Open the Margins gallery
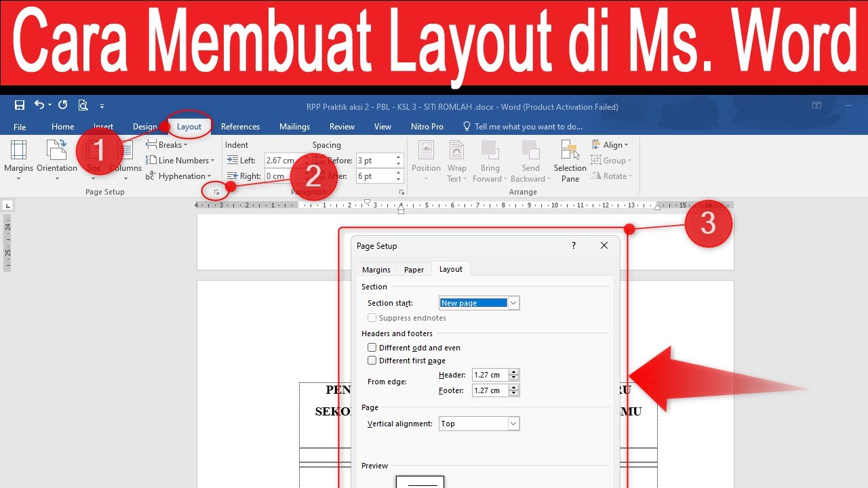 pos(18,161)
